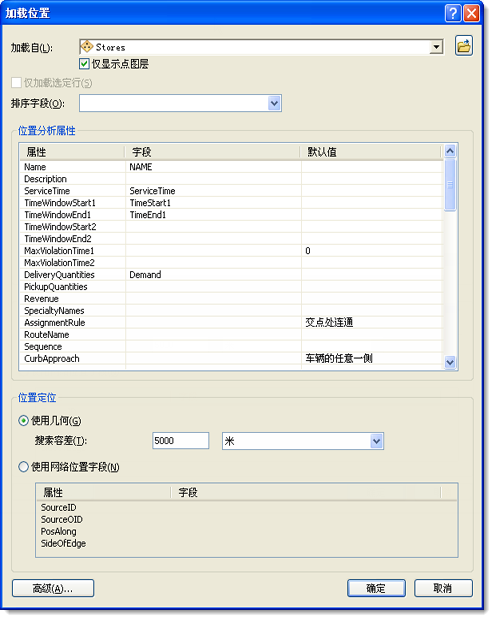Click the scroll up arrow in attribute table
Screen dimensions: 491x617
[450, 151]
